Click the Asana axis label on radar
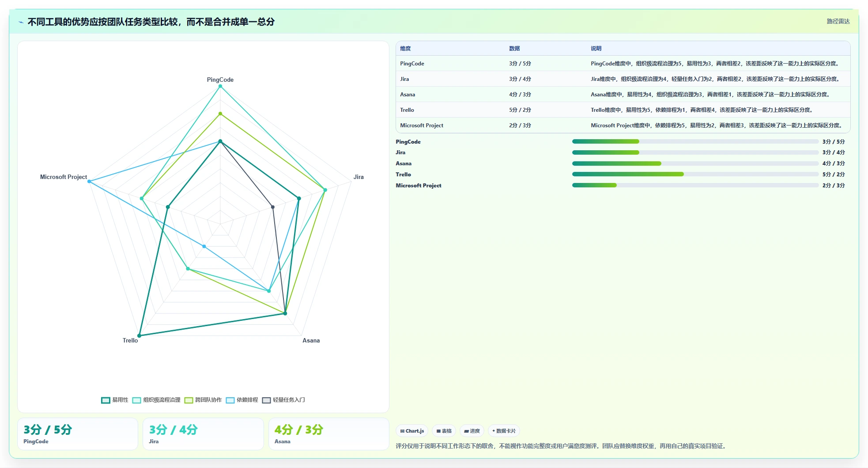 click(x=311, y=340)
